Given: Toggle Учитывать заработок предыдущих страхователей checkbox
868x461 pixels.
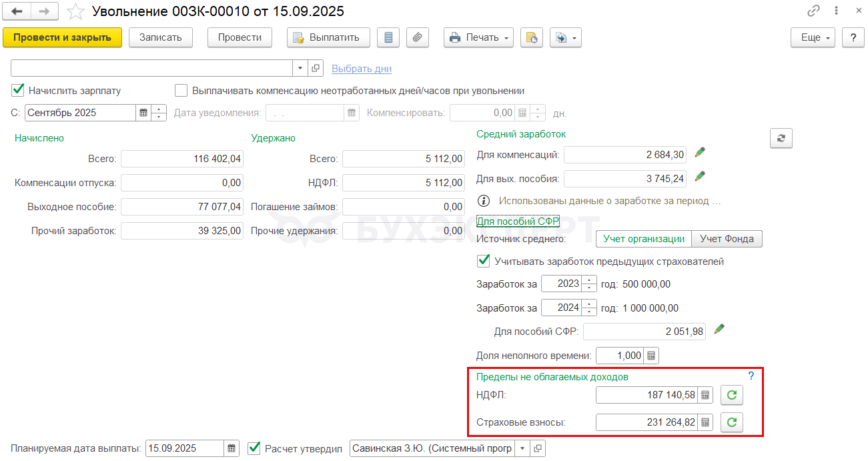Looking at the screenshot, I should point(483,261).
